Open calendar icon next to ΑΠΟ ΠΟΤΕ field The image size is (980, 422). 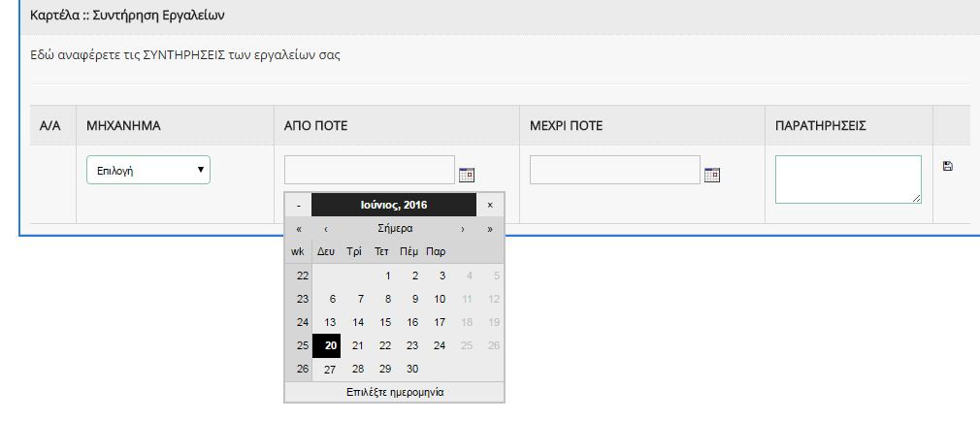(x=467, y=175)
